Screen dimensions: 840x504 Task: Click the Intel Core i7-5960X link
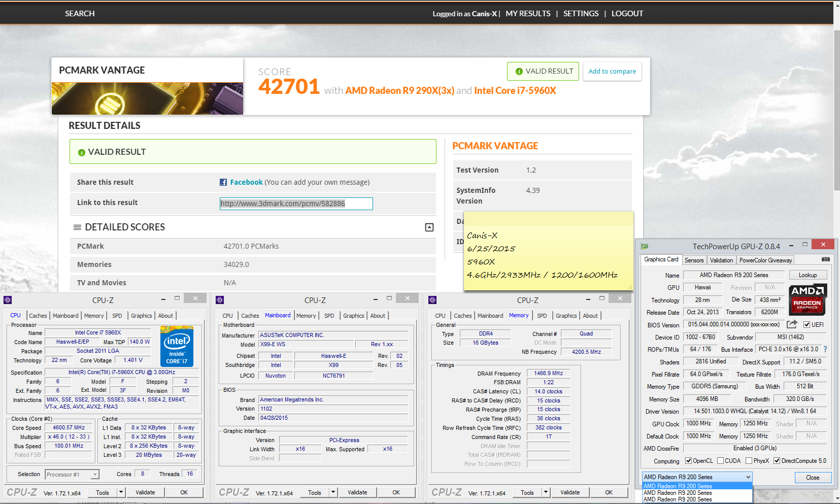(515, 91)
